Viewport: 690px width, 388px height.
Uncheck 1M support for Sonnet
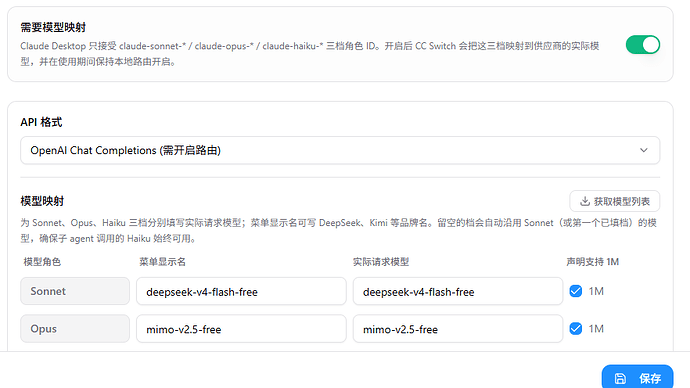(x=576, y=291)
